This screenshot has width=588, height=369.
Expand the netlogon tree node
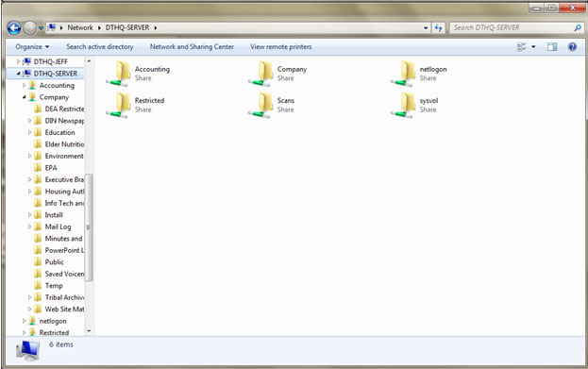pos(24,321)
